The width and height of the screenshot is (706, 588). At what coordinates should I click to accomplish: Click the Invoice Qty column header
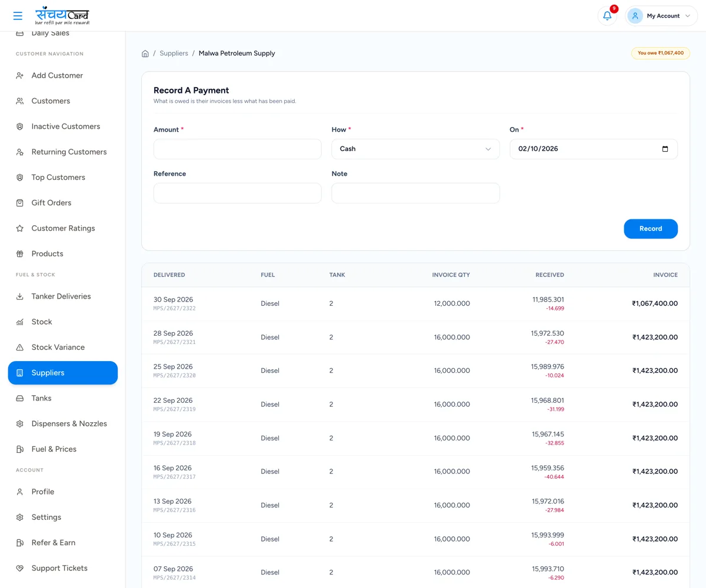point(451,275)
